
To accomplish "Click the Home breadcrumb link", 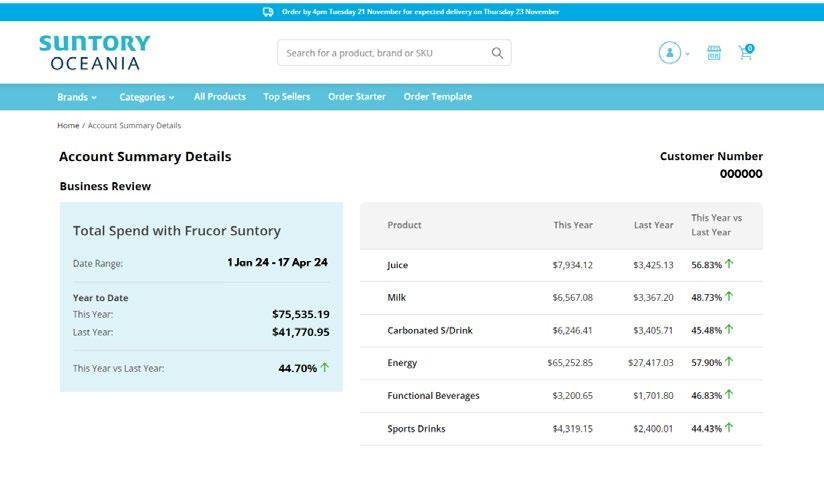I will click(68, 126).
